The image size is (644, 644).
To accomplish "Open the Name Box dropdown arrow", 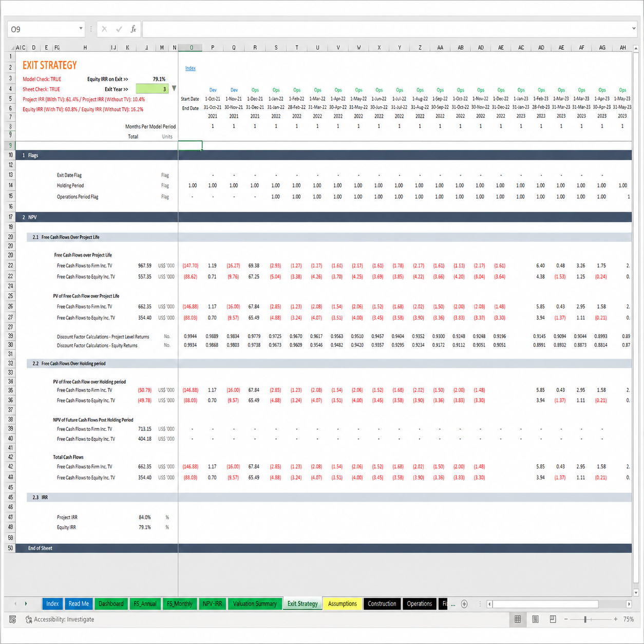I will 81,29.
